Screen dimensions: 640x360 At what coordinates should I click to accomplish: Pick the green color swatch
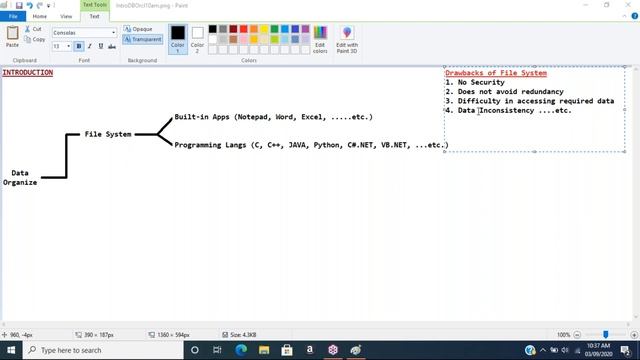tap(274, 29)
